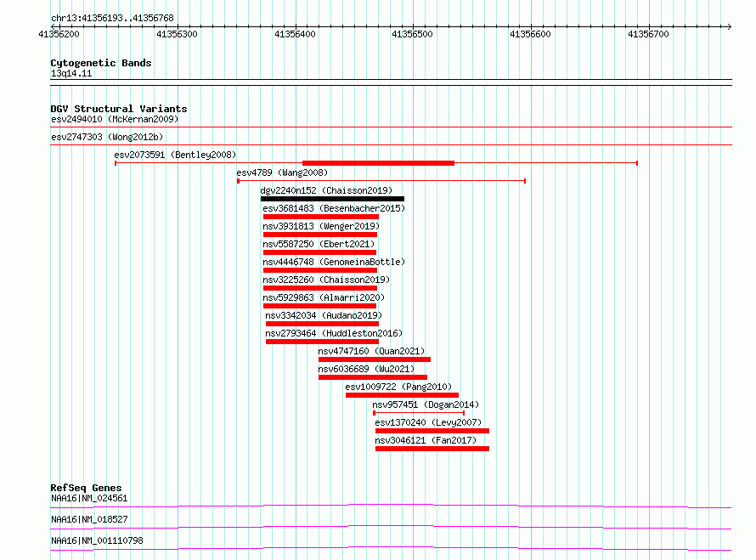Open nsv6036689 (Wu2021) variant
The height and width of the screenshot is (560, 756).
(366, 369)
